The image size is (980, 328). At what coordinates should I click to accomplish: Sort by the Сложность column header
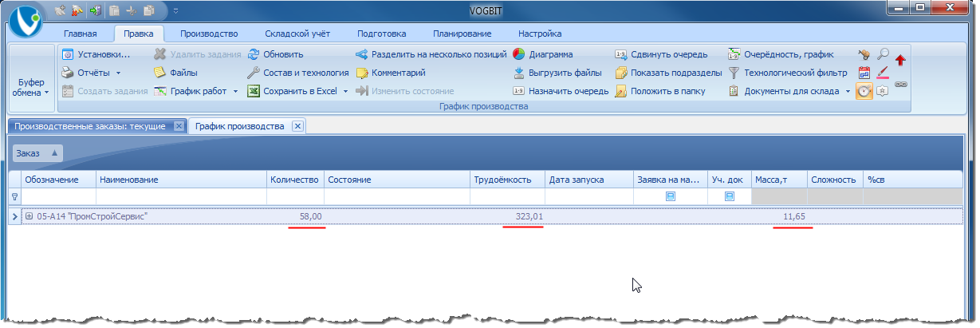[834, 180]
